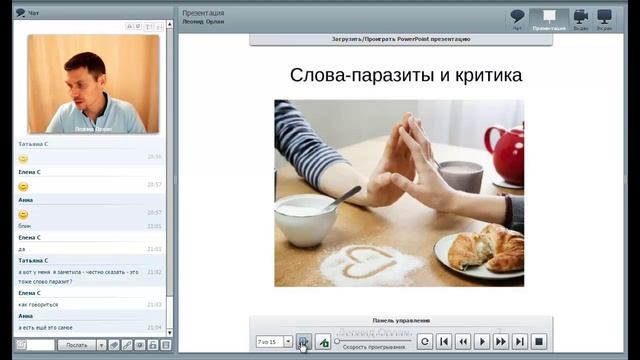
Task: Click the 'да' message from Елена С
Action: pos(22,249)
